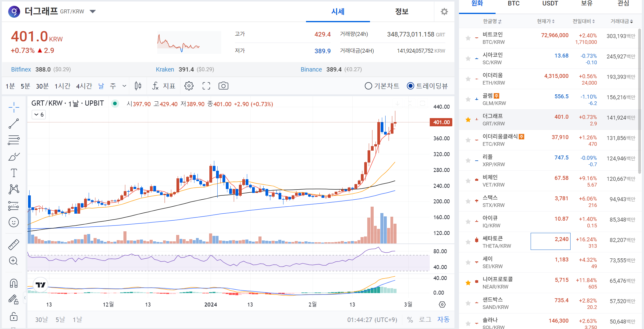Viewport: 644px width, 329px height.
Task: Toggle logarithmic scale (로그)
Action: (425, 320)
